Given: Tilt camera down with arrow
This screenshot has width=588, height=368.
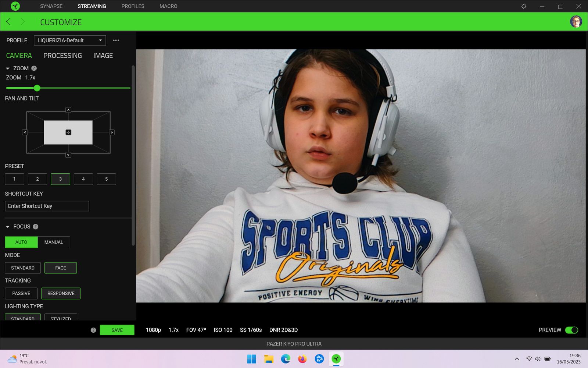Looking at the screenshot, I should pyautogui.click(x=68, y=155).
